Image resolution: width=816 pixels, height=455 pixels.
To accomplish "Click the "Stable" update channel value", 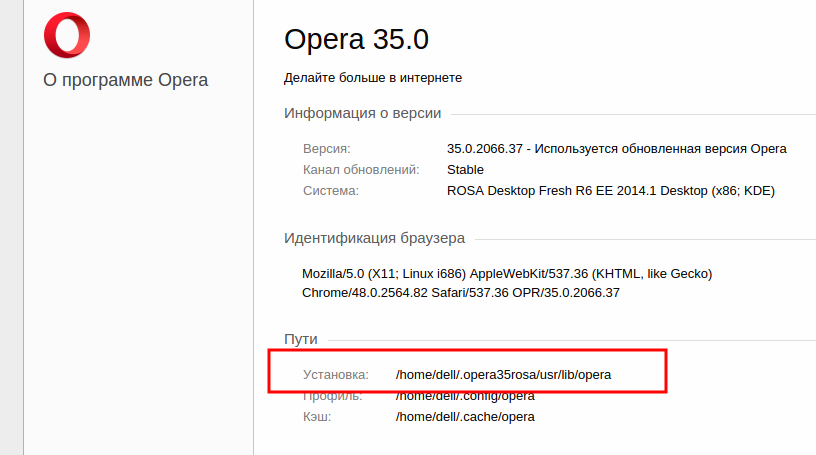I will [465, 170].
